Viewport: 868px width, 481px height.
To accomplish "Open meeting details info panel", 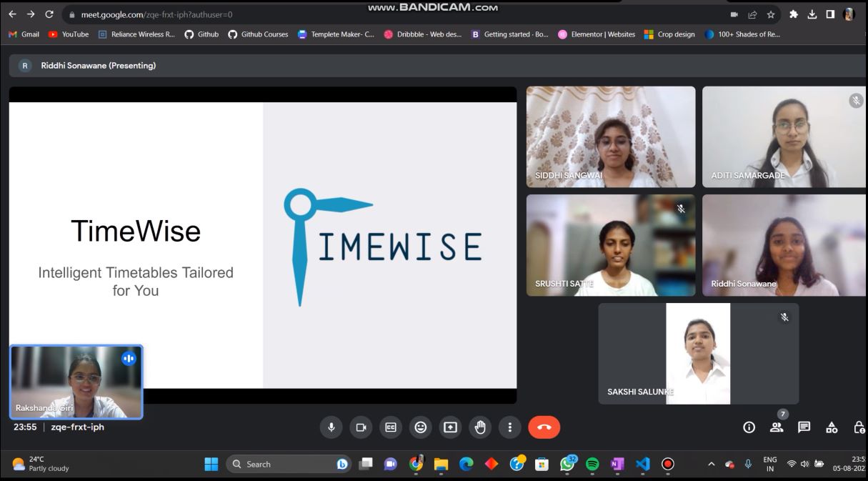I will pyautogui.click(x=749, y=427).
